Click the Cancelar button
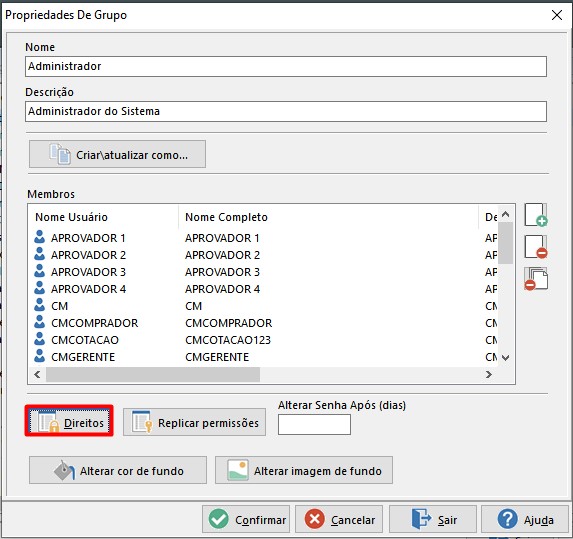Viewport: 573px width, 539px height. 339,519
